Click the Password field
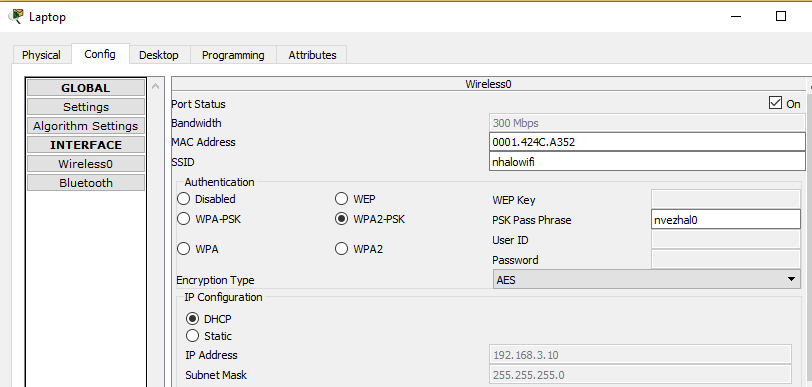 [x=726, y=259]
